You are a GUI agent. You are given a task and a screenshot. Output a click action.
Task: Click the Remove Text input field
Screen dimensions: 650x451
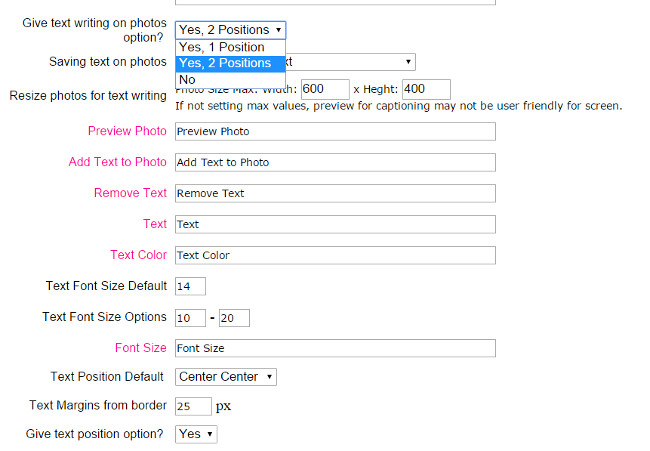coord(335,193)
